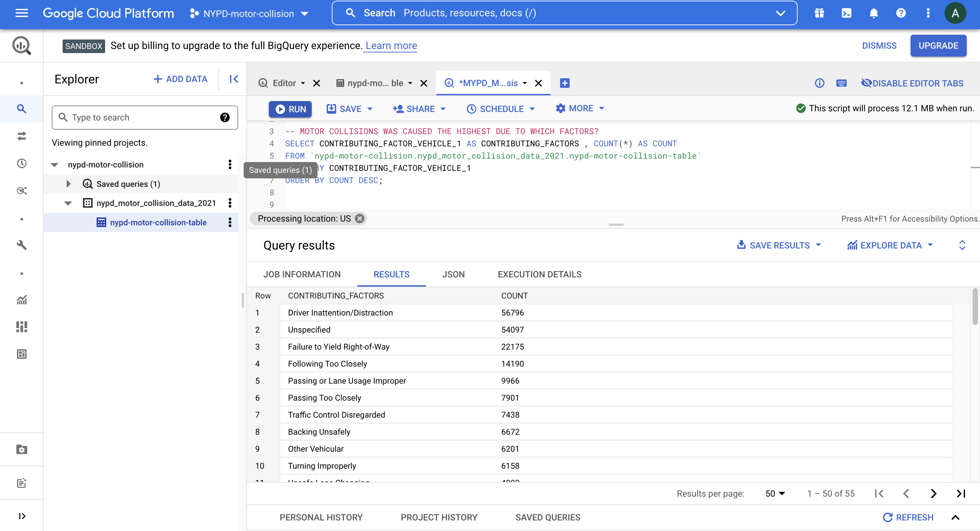Go to next results page
Image resolution: width=980 pixels, height=531 pixels.
[x=934, y=493]
